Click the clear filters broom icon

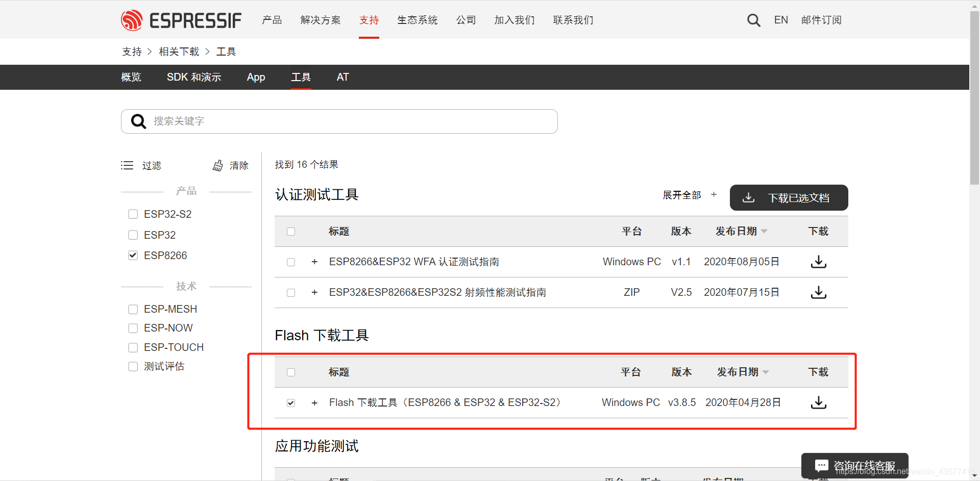tap(218, 165)
